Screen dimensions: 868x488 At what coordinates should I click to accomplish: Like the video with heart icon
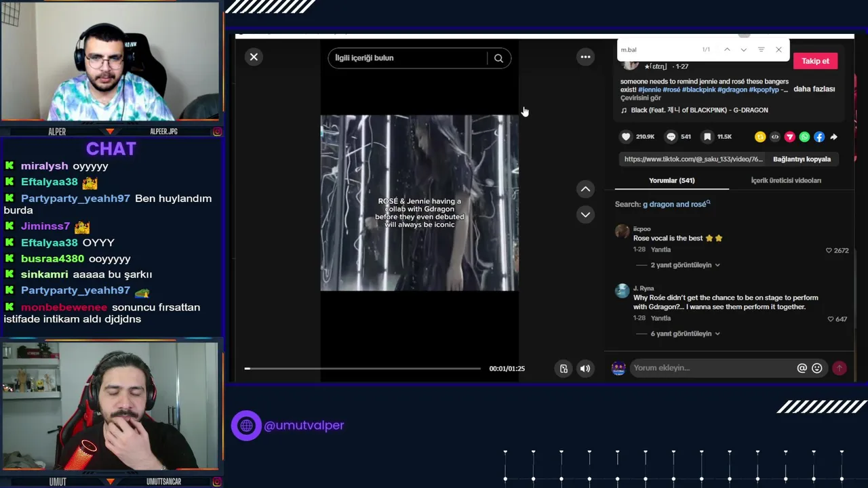click(x=626, y=137)
